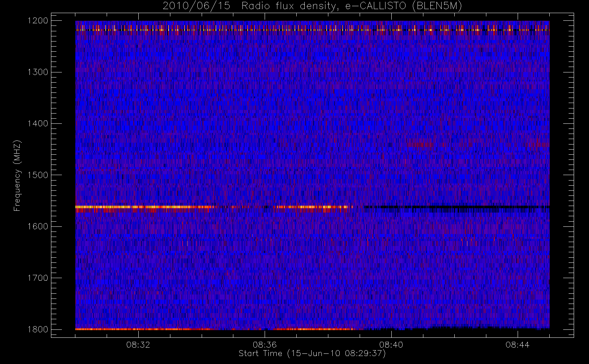Image resolution: width=589 pixels, height=364 pixels.
Task: Click the 08:44 time tick label
Action: tap(518, 345)
